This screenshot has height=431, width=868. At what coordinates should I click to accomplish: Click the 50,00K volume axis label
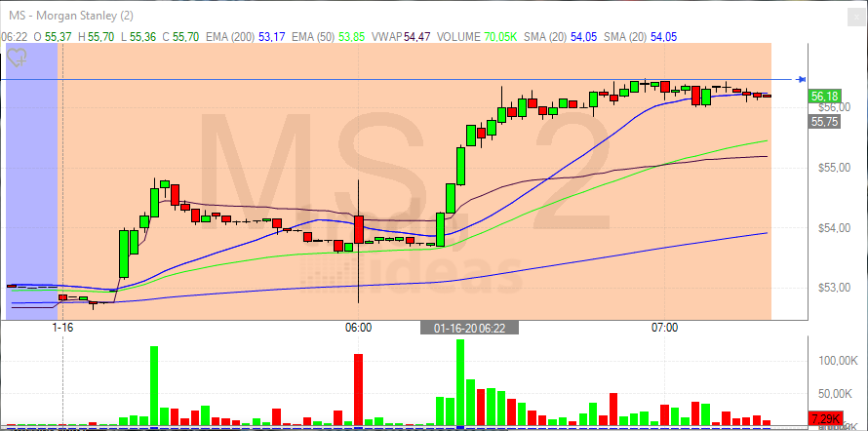pyautogui.click(x=835, y=393)
